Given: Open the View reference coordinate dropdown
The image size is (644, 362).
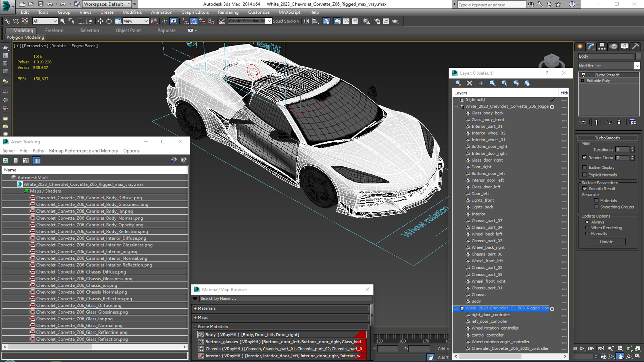Looking at the screenshot, I should (x=136, y=21).
